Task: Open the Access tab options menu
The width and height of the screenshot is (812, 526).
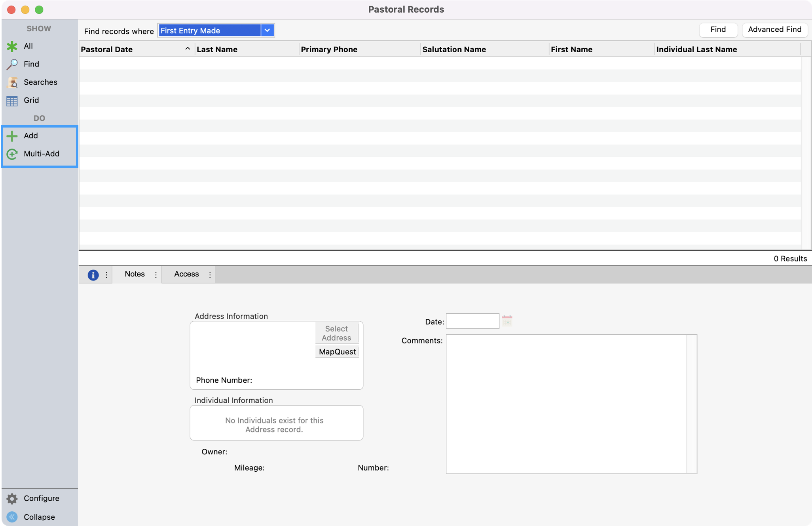Action: pyautogui.click(x=210, y=274)
